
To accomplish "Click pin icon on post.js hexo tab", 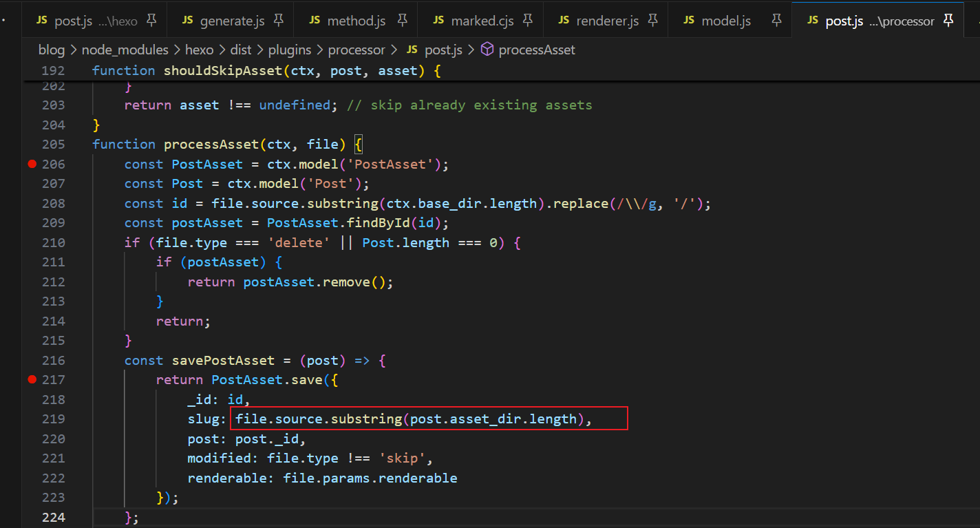I will pyautogui.click(x=151, y=21).
